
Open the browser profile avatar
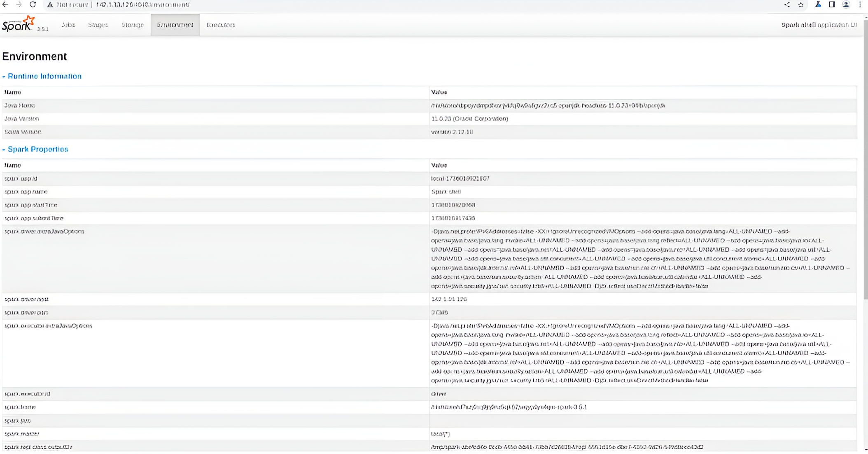(x=846, y=5)
